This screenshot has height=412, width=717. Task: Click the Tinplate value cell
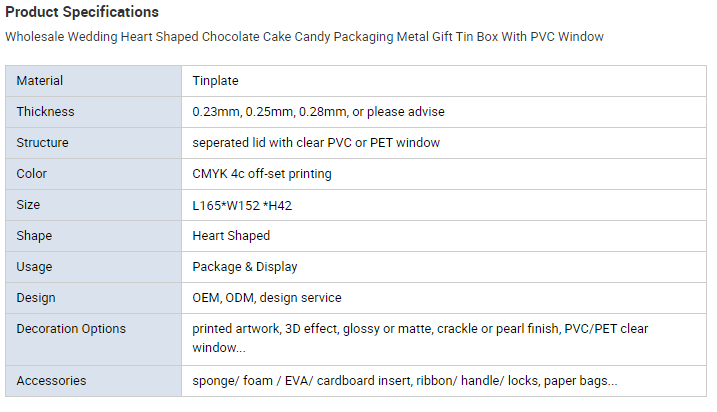pyautogui.click(x=215, y=81)
